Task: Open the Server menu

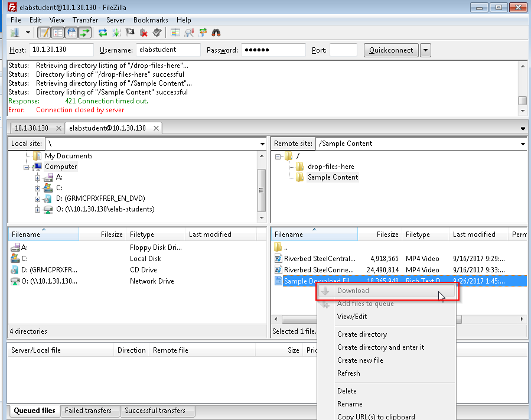Action: [x=116, y=20]
